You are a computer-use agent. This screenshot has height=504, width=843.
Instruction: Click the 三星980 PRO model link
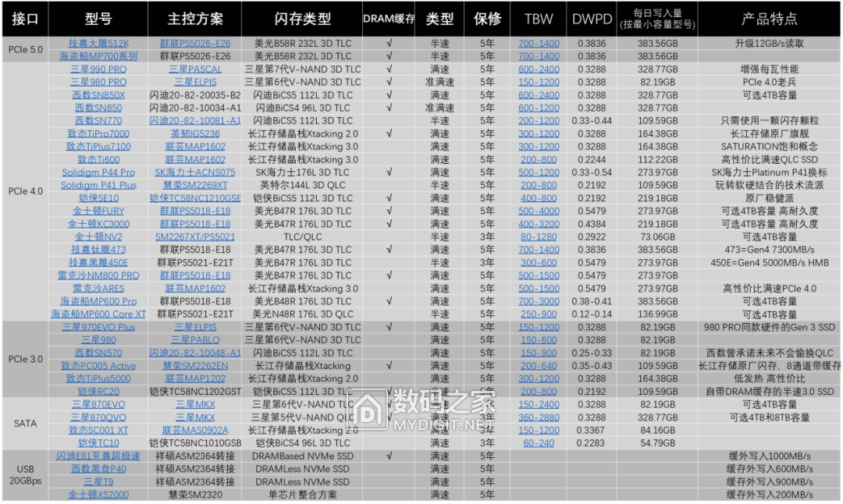[98, 82]
